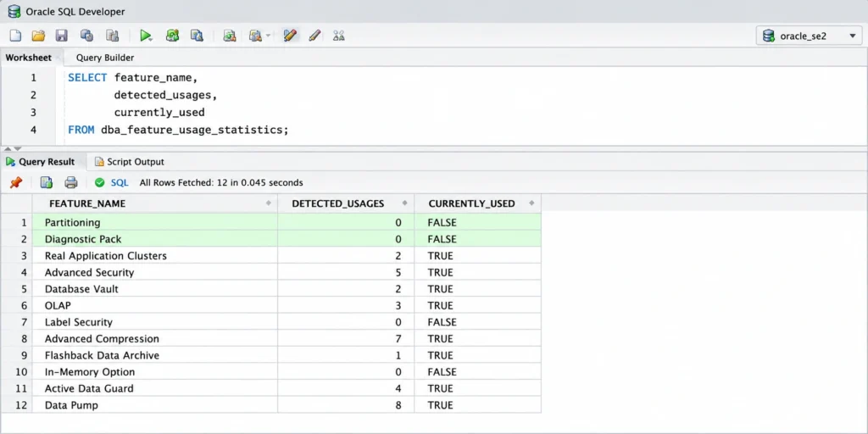Screen dimensions: 868x434
Task: Select the Partitioning row cell
Action: point(155,223)
